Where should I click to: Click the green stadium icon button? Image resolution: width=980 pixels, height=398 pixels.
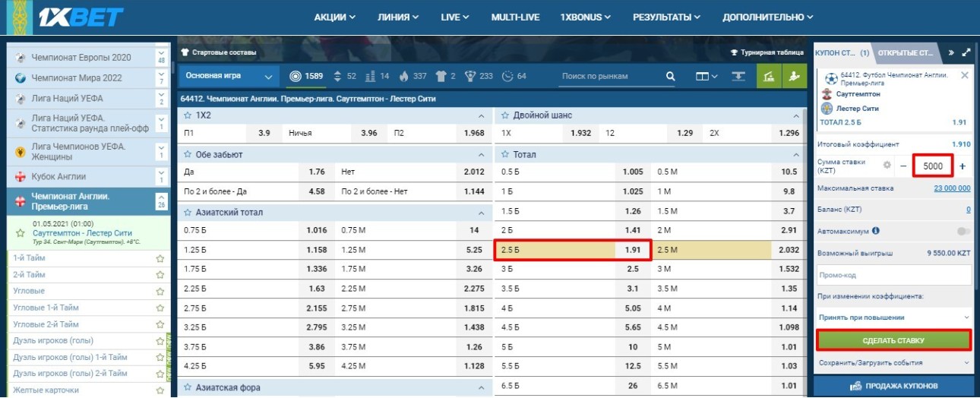(769, 76)
